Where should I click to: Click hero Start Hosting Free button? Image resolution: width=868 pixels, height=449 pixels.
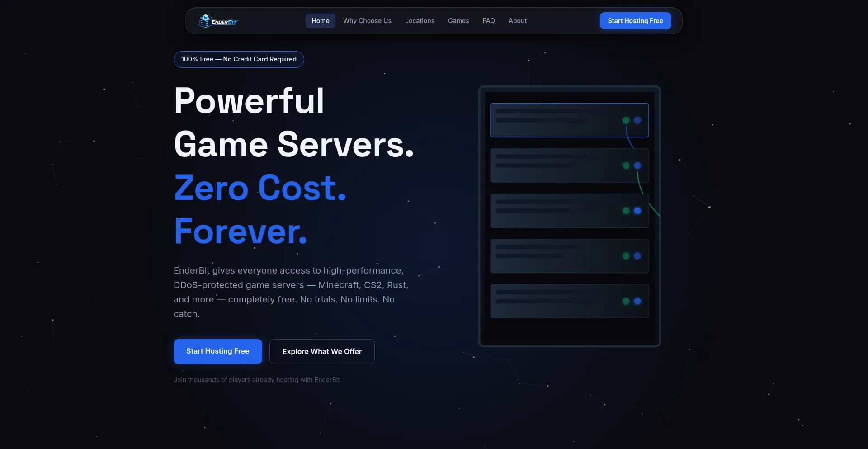[218, 351]
